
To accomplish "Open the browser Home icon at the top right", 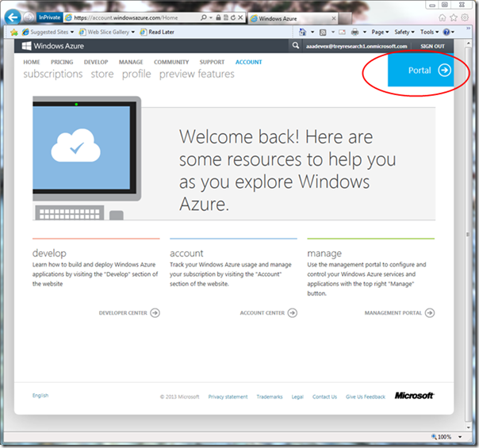I will point(442,17).
